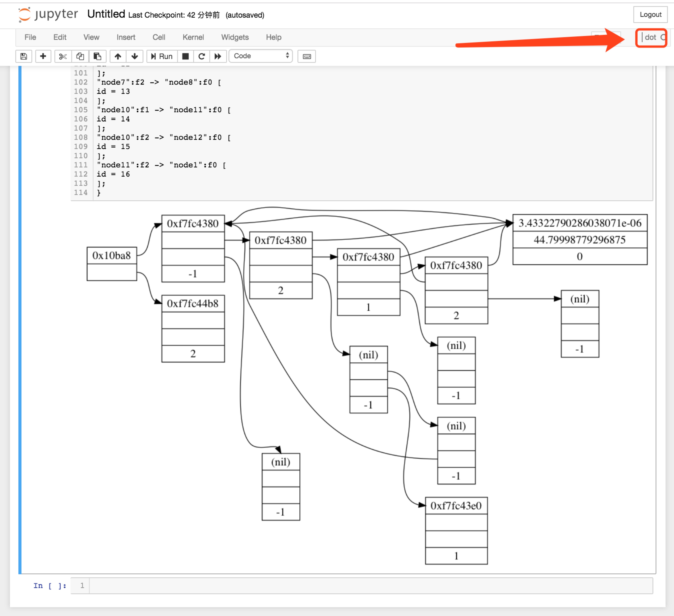Open the Cell menu
674x616 pixels.
[159, 37]
